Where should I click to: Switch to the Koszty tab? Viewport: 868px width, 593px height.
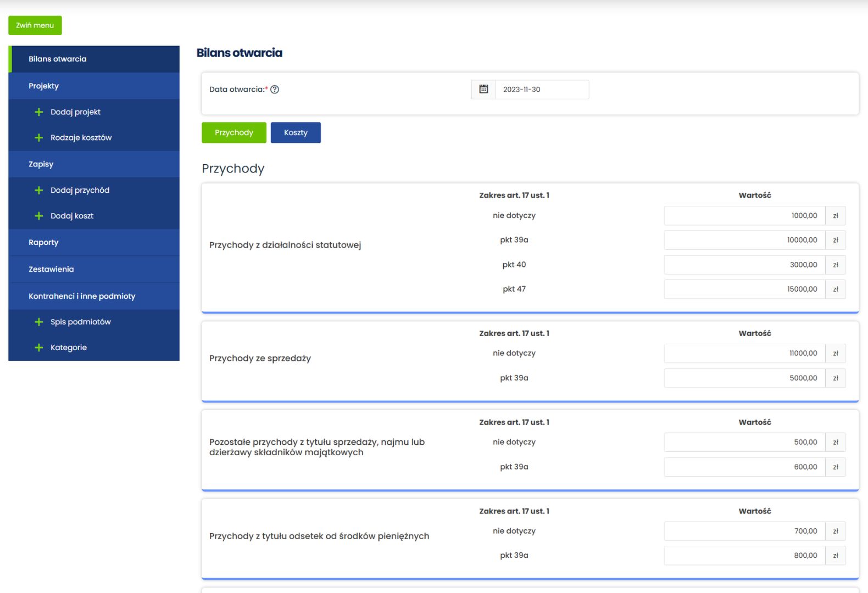pyautogui.click(x=296, y=133)
